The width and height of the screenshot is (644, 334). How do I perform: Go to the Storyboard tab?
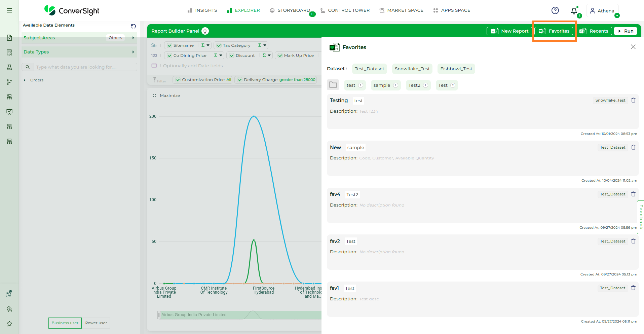pos(290,10)
